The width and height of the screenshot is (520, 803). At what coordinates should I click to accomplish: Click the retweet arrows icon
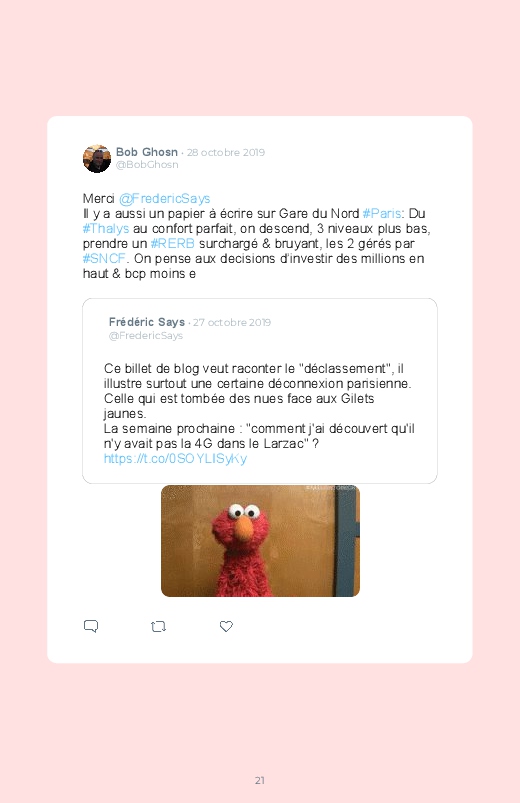coord(158,626)
